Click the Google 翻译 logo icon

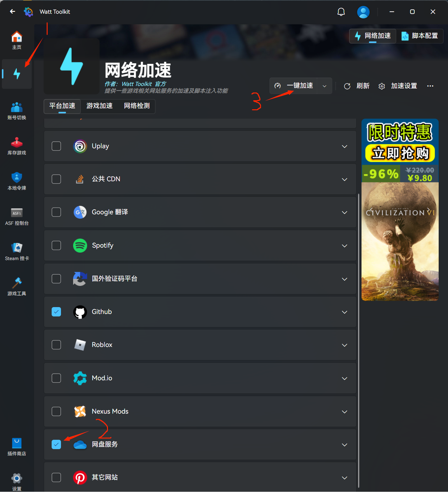(80, 212)
